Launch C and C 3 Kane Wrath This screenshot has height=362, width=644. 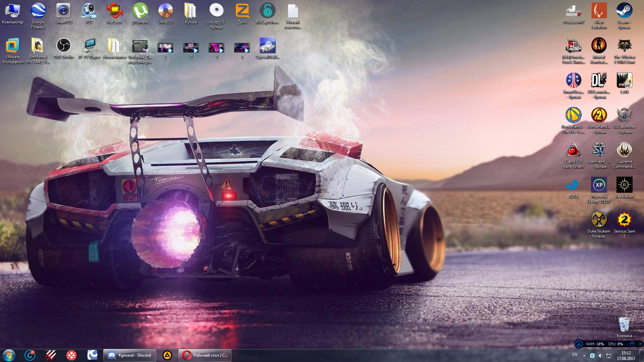tap(573, 155)
